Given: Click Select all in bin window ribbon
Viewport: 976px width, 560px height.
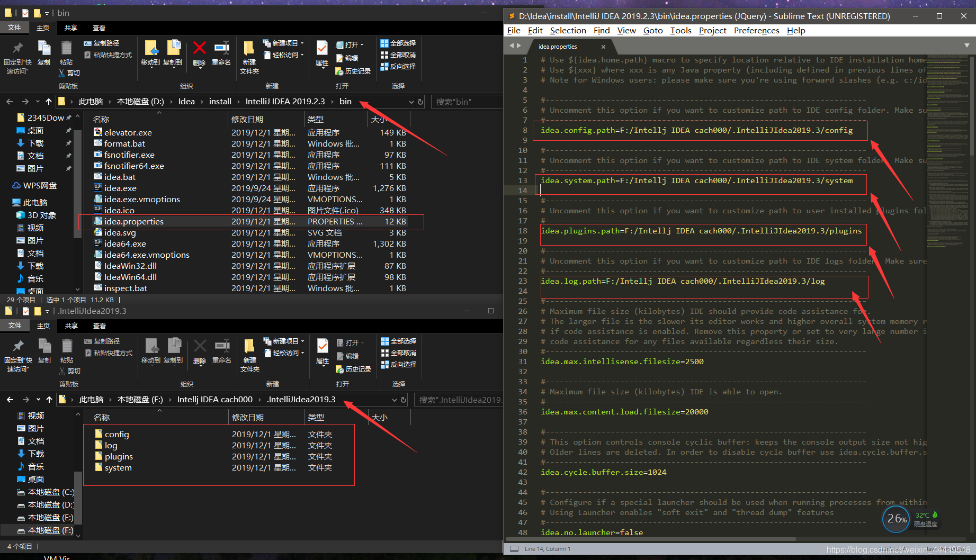Looking at the screenshot, I should pyautogui.click(x=398, y=43).
